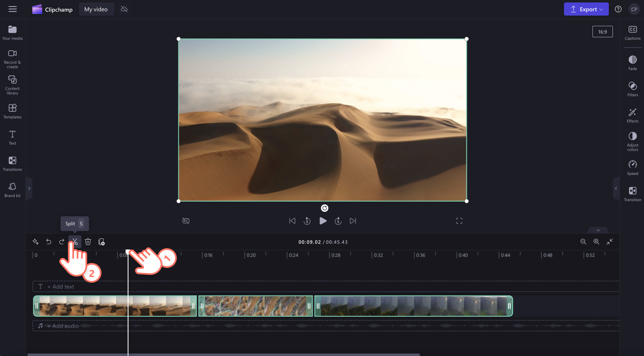Click the video preview canvas
Viewport: 644px width, 356px height.
pos(322,120)
